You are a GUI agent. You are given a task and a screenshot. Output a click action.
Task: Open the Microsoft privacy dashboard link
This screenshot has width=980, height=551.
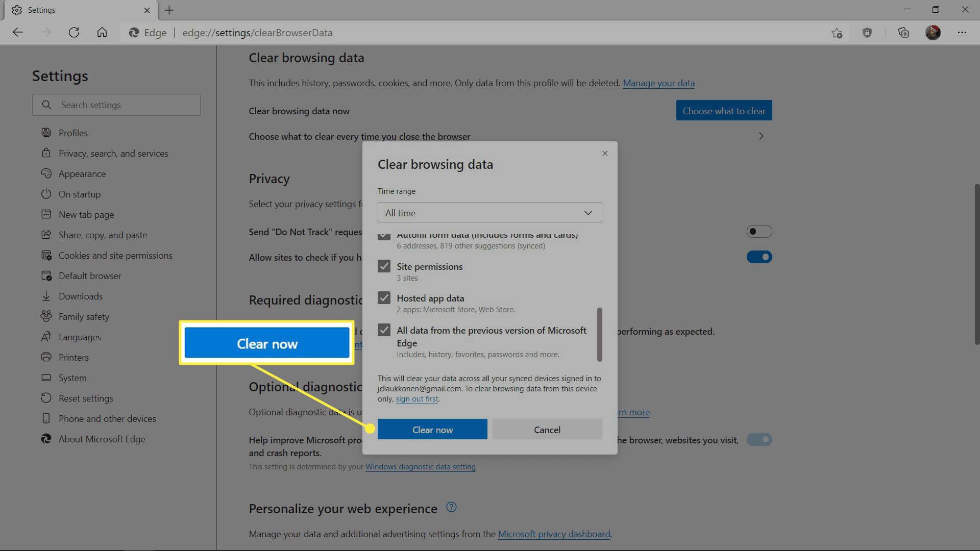pos(554,534)
